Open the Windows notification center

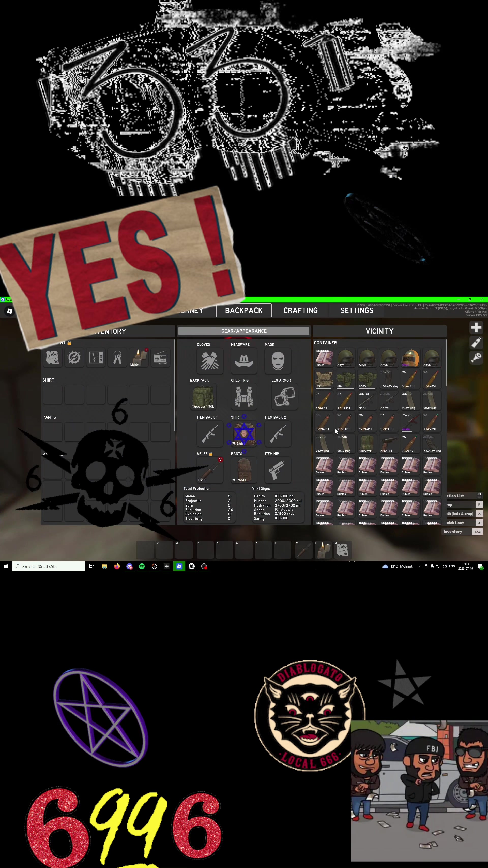480,567
